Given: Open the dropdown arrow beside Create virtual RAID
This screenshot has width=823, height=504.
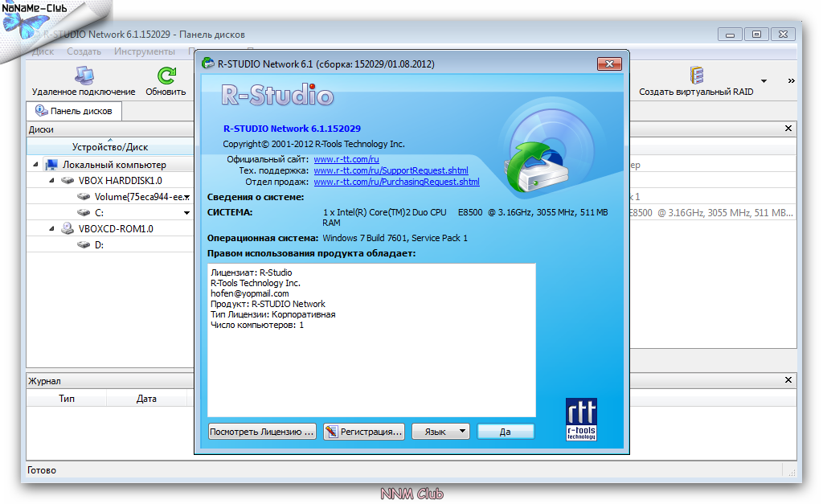Looking at the screenshot, I should [x=764, y=81].
